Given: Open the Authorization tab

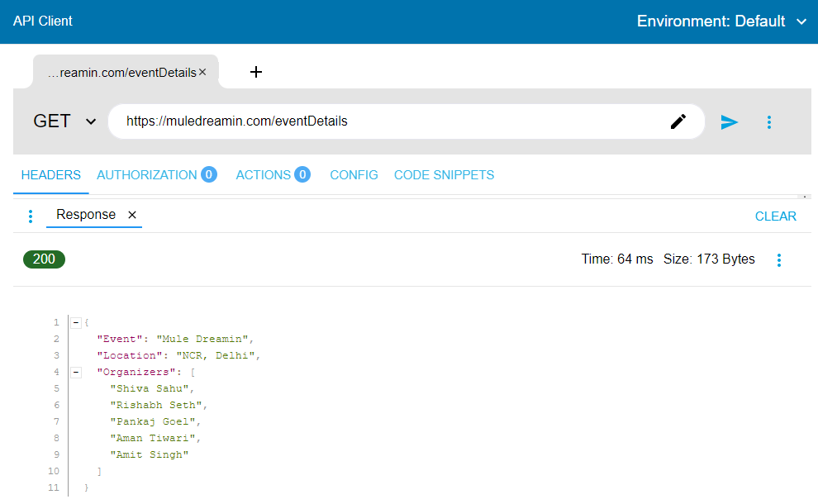Looking at the screenshot, I should 147,175.
